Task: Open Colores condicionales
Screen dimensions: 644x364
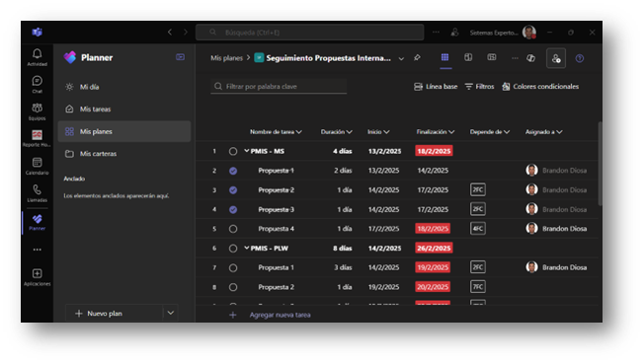Action: coord(540,87)
